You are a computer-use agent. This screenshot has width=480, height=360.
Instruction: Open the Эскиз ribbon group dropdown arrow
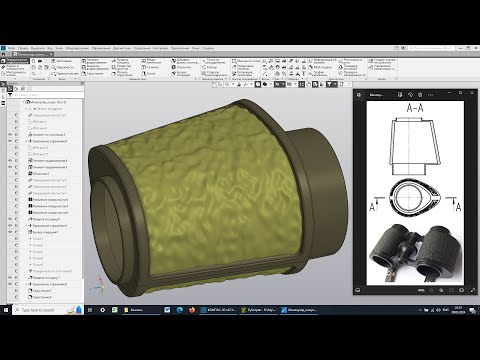[75, 79]
